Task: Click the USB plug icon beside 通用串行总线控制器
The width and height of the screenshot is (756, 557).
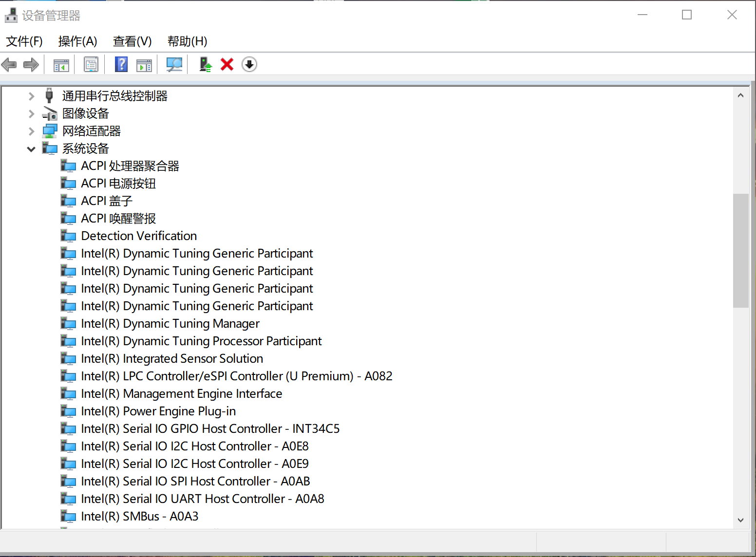Action: (x=49, y=96)
